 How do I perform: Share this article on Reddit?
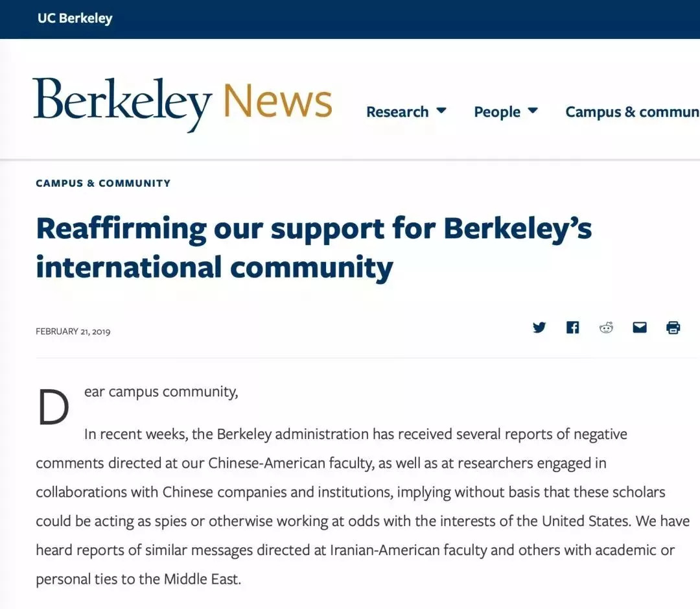click(606, 328)
